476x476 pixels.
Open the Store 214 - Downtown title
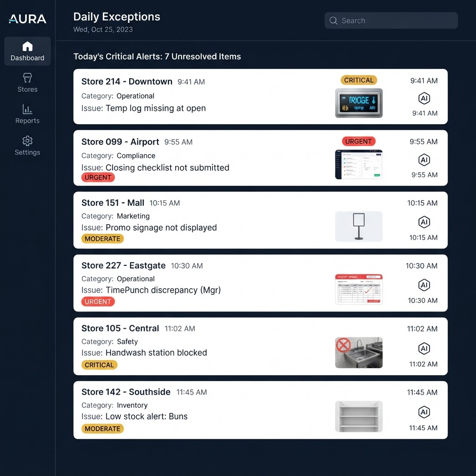(x=127, y=81)
